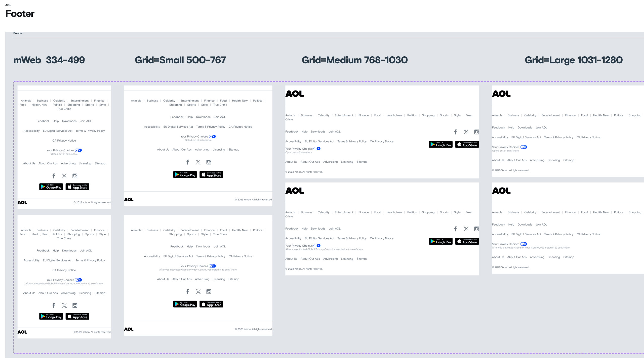This screenshot has width=644, height=359.
Task: Click copyright text in Grid=Large Global Privacy Control footer
Action: (x=511, y=267)
